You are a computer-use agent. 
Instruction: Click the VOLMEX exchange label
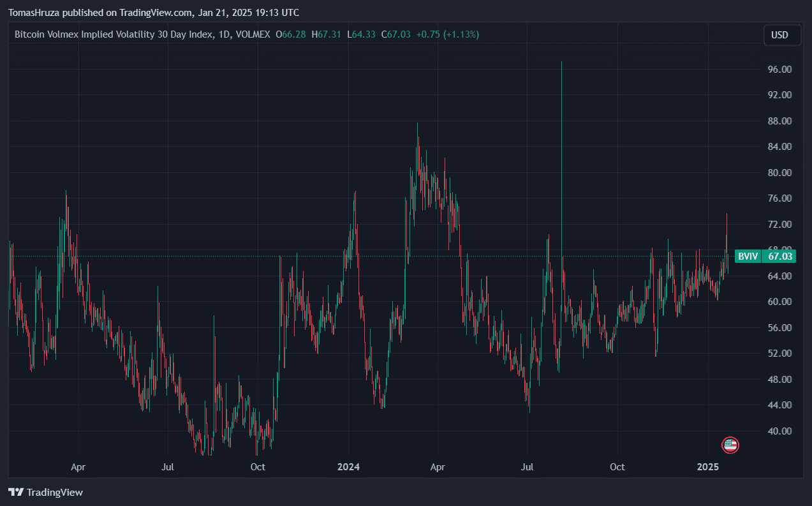253,34
